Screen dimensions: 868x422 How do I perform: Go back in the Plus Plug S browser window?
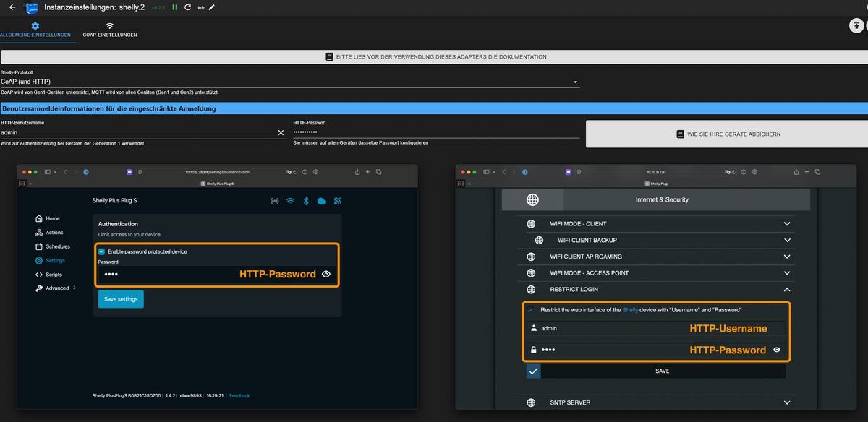[x=65, y=172]
